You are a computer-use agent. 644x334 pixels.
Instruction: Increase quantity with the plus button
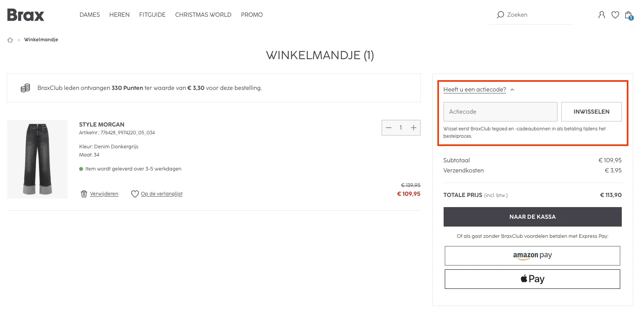[414, 128]
